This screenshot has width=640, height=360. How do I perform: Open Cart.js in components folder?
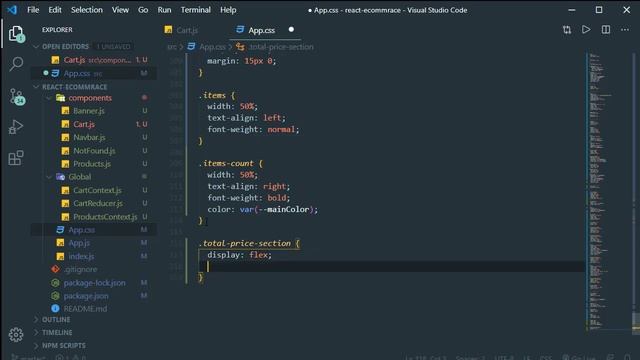coord(84,124)
